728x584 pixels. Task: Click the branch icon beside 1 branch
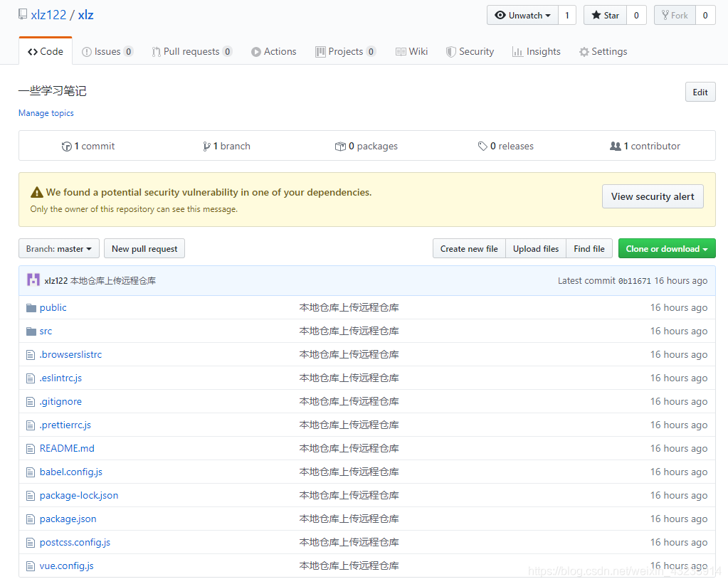point(206,147)
